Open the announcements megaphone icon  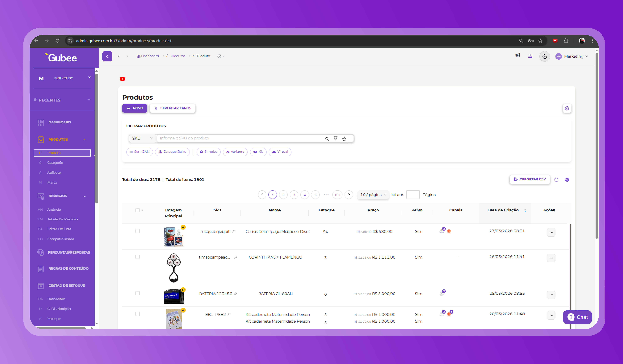click(x=517, y=55)
